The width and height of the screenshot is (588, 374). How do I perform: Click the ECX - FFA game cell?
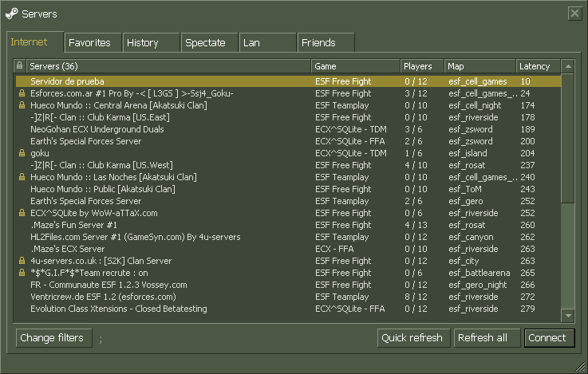(334, 250)
